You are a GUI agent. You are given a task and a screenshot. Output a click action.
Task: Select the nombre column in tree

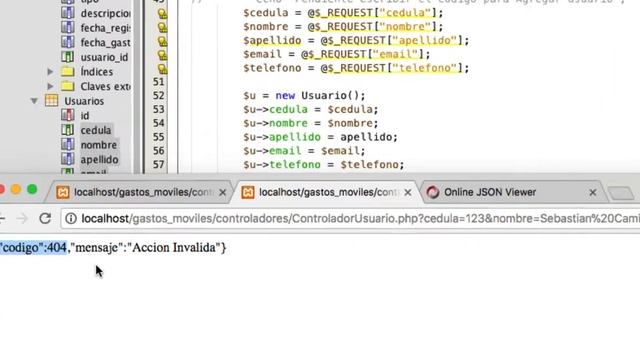98,145
